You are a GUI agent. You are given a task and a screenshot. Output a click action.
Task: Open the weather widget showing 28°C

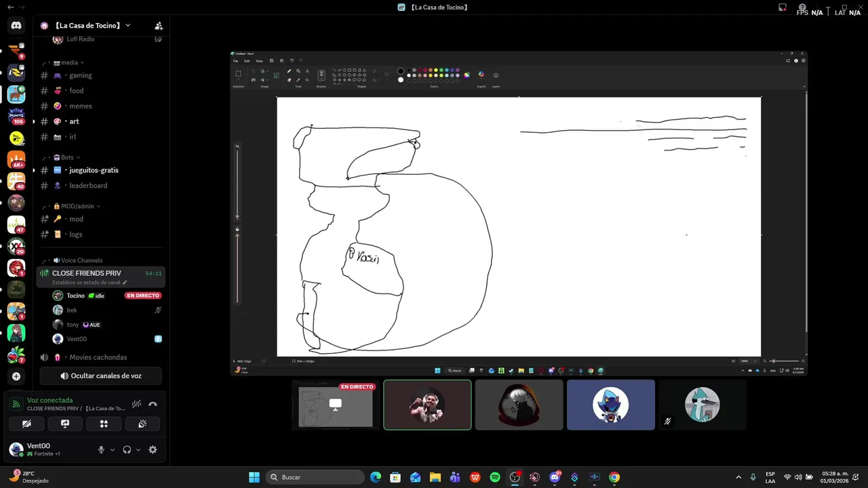pos(30,477)
